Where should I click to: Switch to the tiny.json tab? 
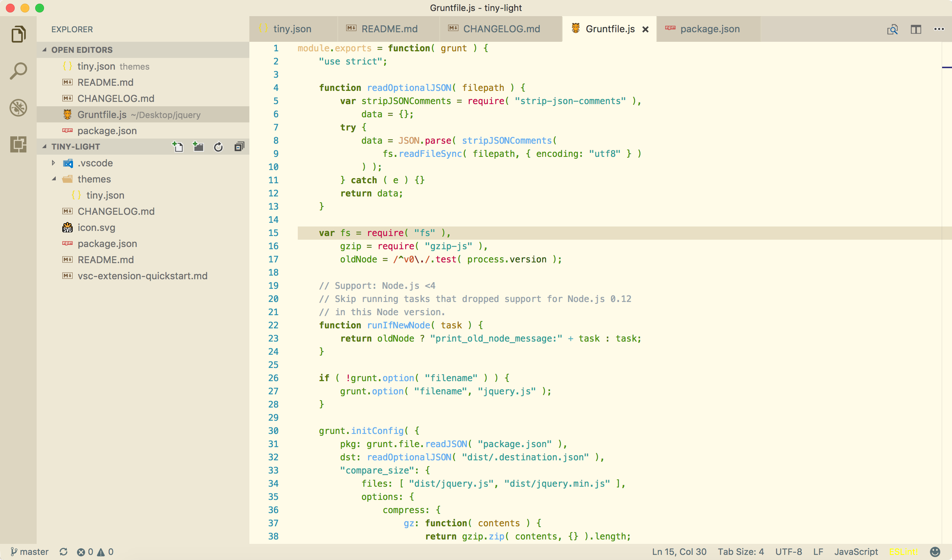tap(293, 29)
